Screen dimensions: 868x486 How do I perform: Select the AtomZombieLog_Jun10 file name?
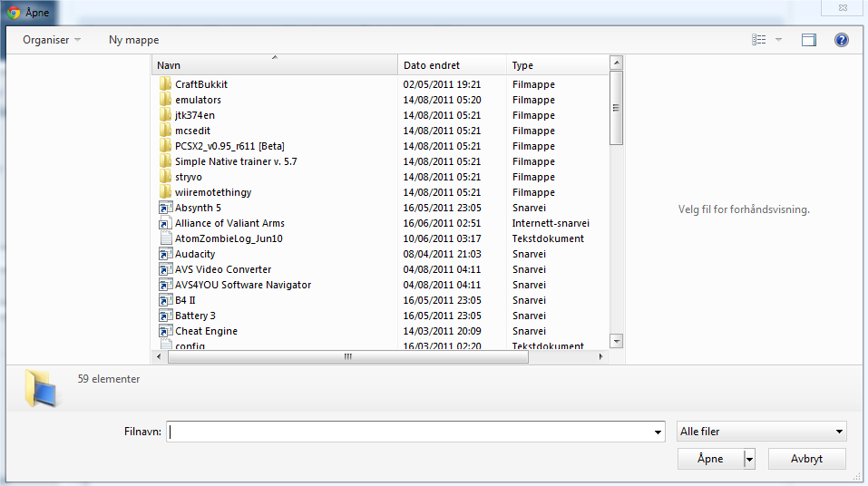tap(229, 238)
